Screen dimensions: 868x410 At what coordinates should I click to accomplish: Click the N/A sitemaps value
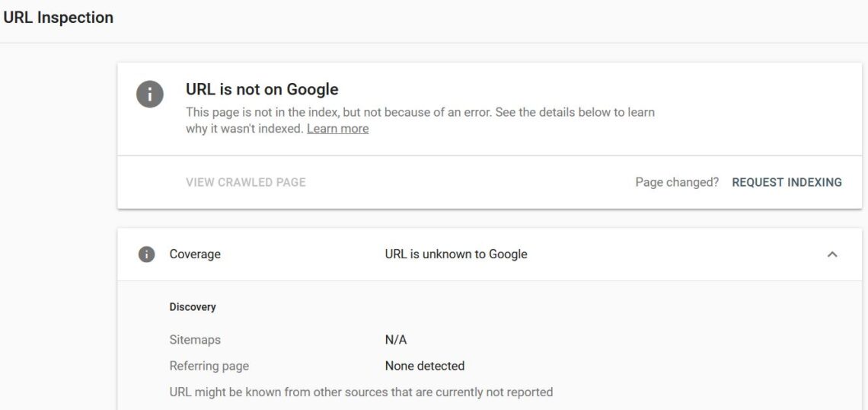click(396, 340)
